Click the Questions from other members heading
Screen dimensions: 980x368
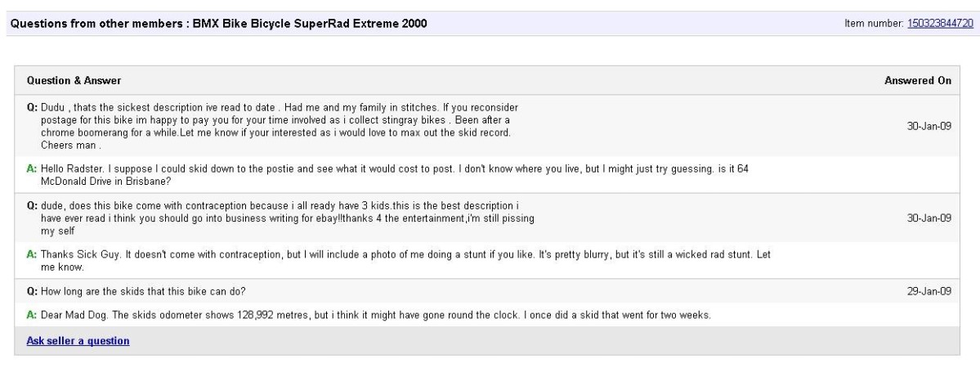coord(217,22)
